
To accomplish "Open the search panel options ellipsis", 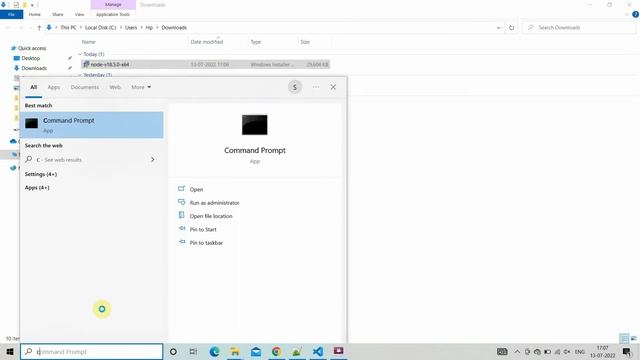I will tap(316, 87).
